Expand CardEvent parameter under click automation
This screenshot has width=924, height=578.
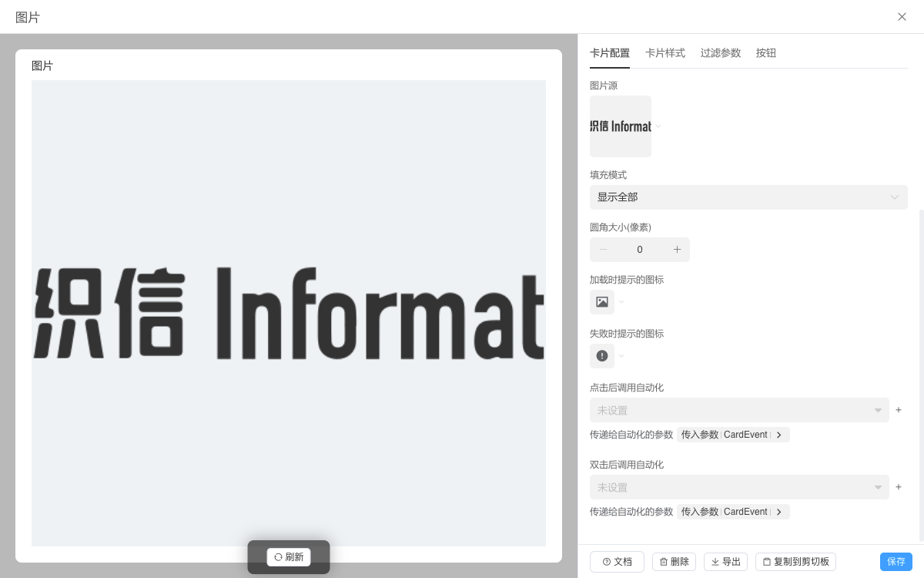[778, 435]
